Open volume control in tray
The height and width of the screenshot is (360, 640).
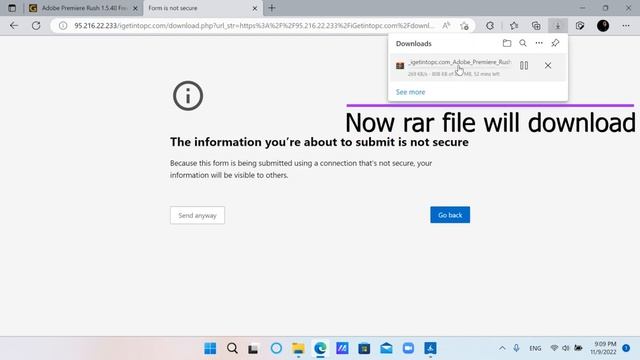566,348
